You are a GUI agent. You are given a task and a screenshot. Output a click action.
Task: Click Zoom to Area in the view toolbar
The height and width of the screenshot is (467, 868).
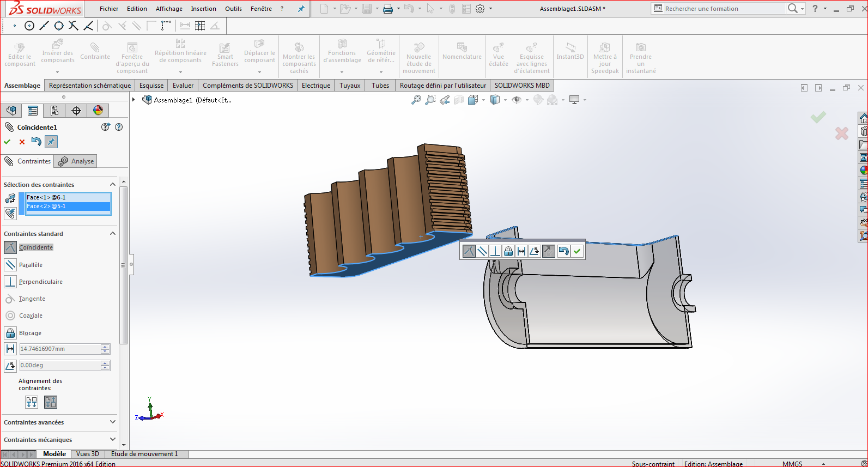pos(430,100)
